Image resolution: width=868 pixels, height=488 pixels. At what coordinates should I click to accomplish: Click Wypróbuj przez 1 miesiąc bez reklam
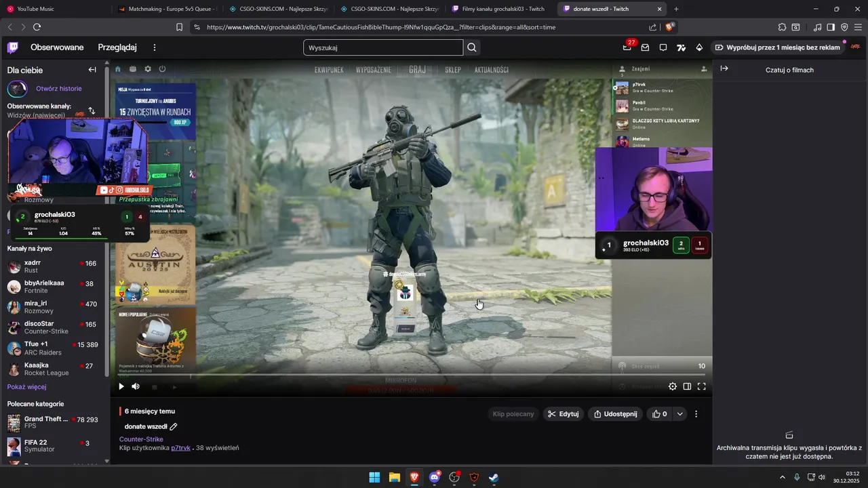pos(777,47)
